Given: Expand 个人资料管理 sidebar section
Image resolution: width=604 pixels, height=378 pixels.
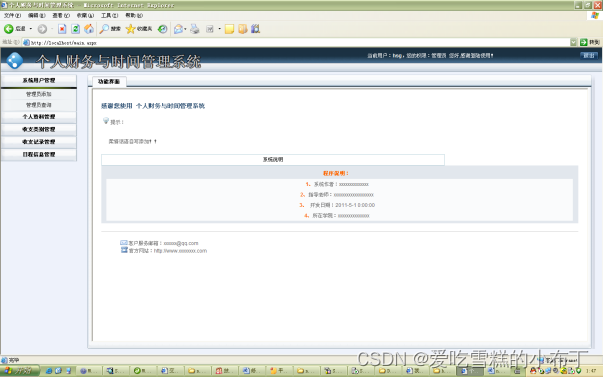Looking at the screenshot, I should (39, 116).
